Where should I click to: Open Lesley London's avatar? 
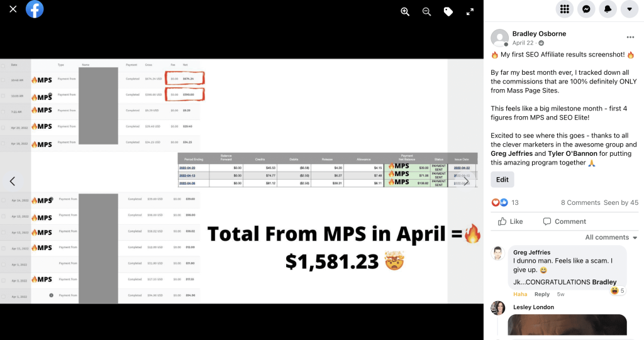tap(498, 308)
